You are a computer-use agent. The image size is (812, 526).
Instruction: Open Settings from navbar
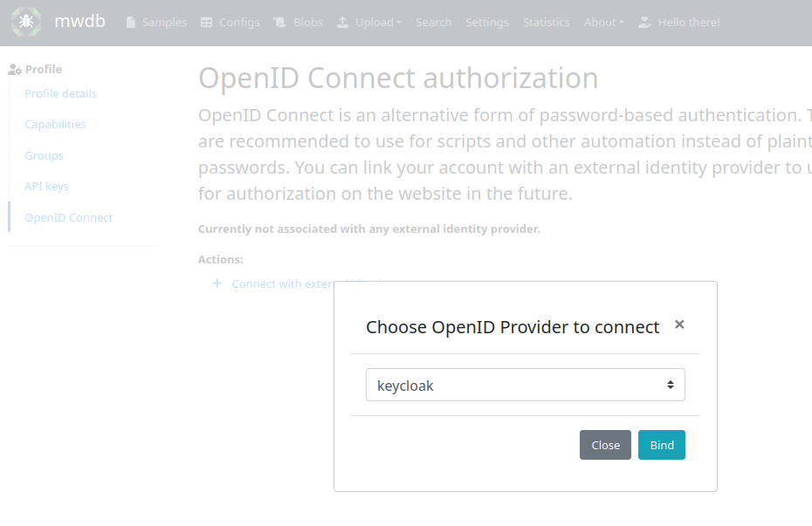(x=487, y=22)
